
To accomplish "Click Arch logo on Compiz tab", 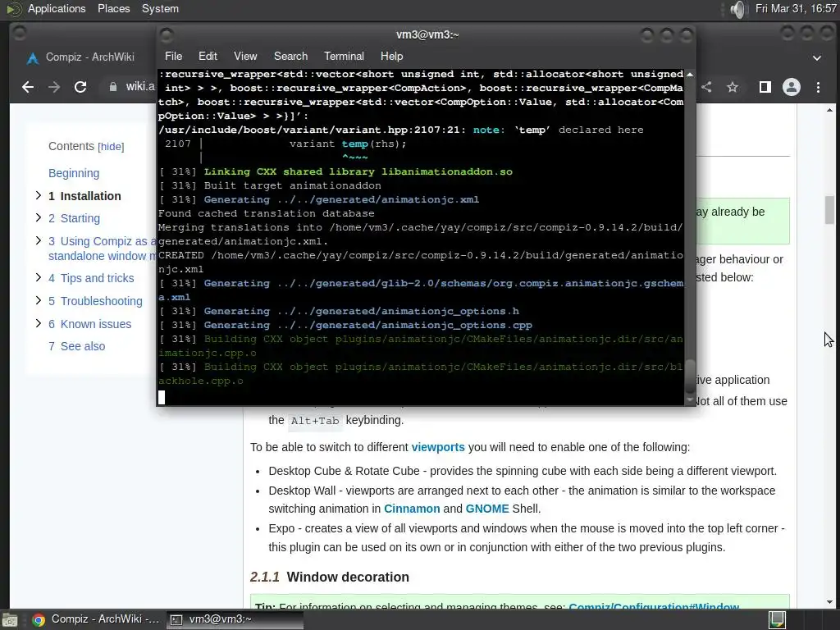I will 33,58.
